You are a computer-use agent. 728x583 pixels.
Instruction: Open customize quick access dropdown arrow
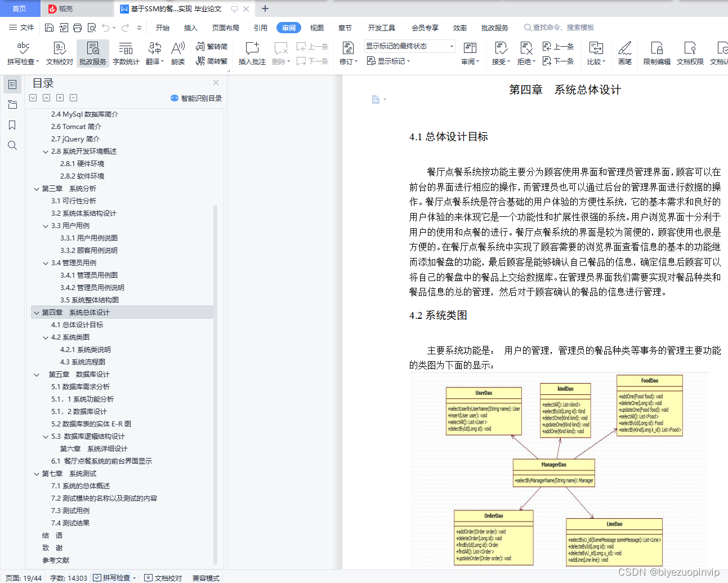139,28
